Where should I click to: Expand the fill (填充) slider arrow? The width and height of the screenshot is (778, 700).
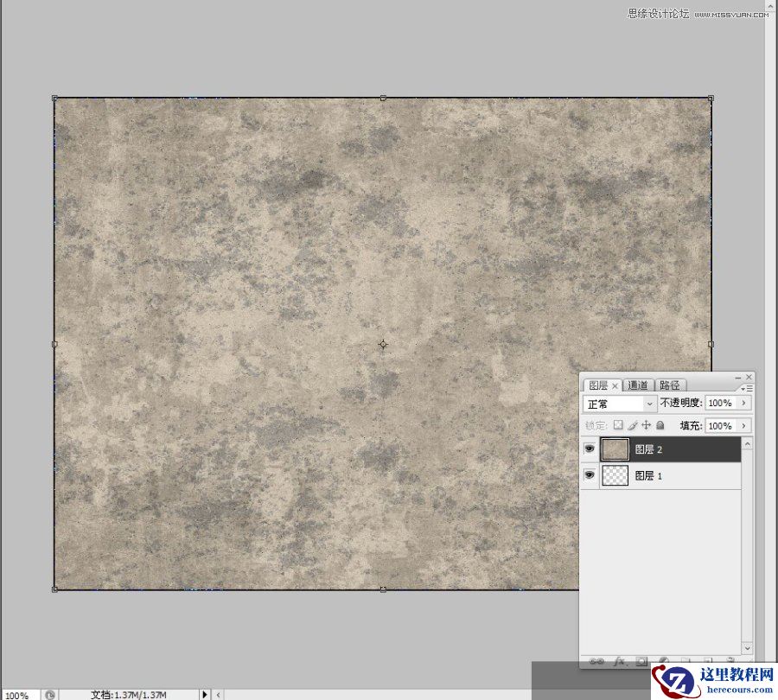744,425
